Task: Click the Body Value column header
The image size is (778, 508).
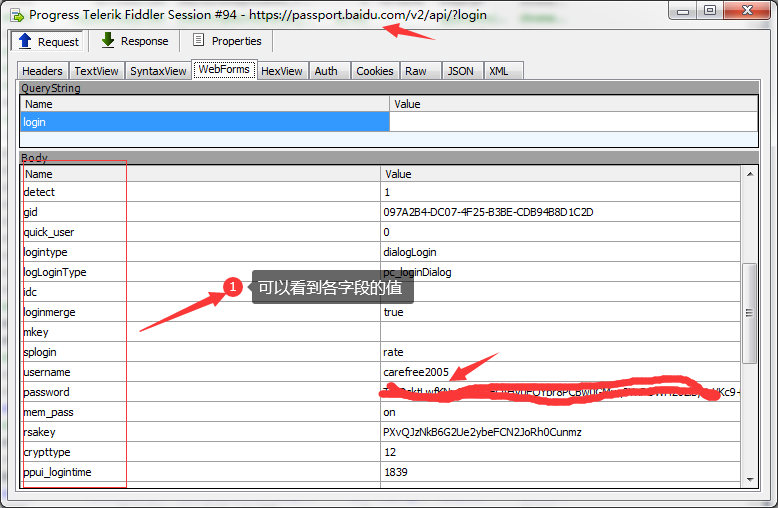Action: 561,174
